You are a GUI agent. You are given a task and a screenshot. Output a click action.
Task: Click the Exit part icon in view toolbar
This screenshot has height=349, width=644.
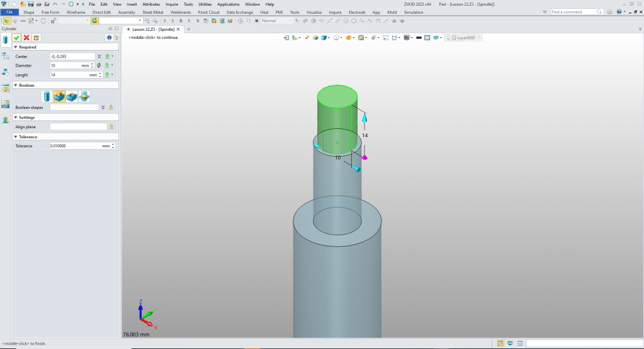point(286,38)
